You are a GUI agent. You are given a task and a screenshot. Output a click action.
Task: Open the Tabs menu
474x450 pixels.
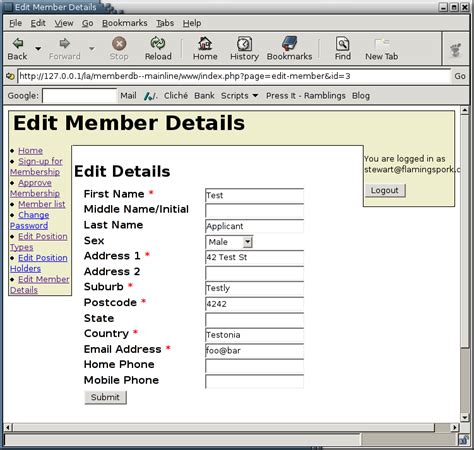click(x=165, y=23)
